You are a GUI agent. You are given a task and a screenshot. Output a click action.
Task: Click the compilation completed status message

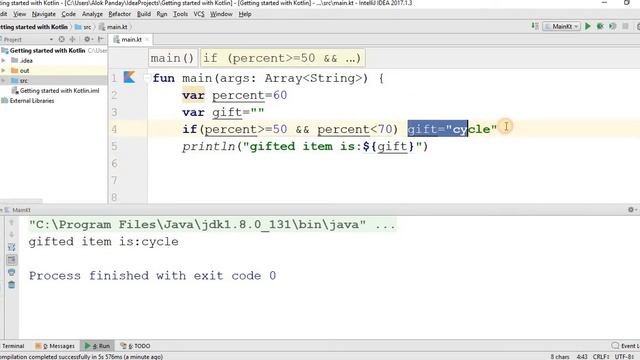click(82, 357)
